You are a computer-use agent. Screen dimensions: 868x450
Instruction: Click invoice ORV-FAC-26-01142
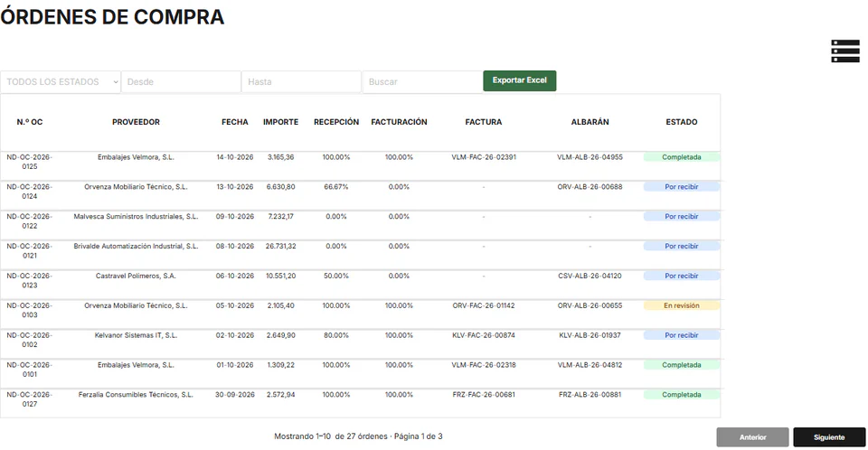point(484,306)
